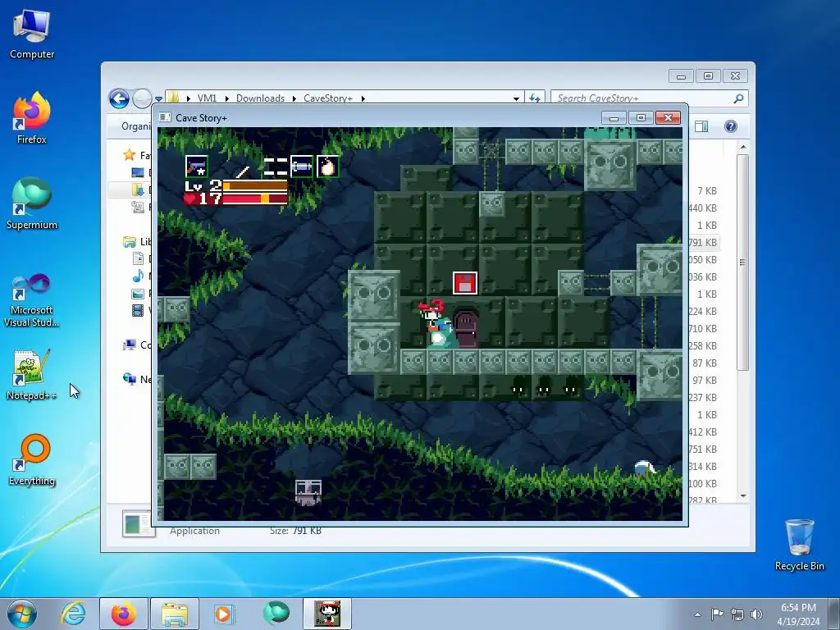
Task: Maximize the Cave Story+ game window
Action: click(x=641, y=118)
